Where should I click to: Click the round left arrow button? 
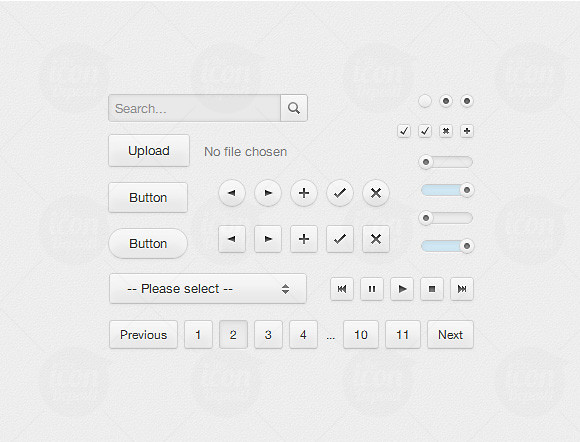(x=232, y=193)
